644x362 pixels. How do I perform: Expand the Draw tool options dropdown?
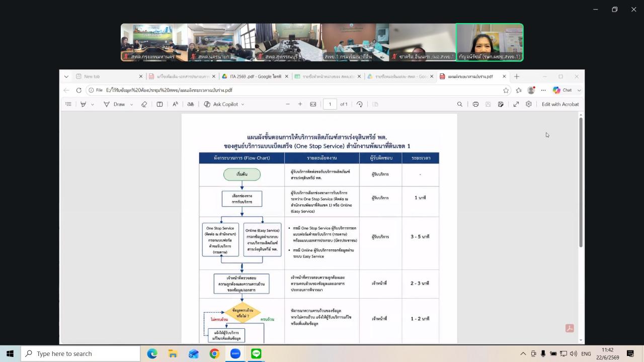pos(132,104)
